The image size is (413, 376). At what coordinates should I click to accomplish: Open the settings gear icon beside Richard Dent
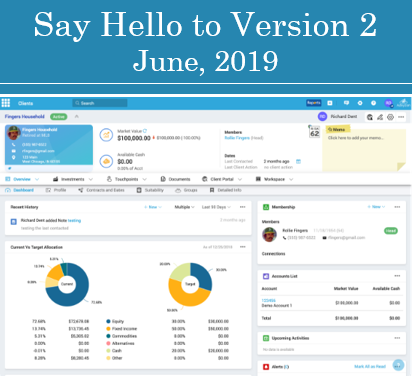click(x=390, y=117)
